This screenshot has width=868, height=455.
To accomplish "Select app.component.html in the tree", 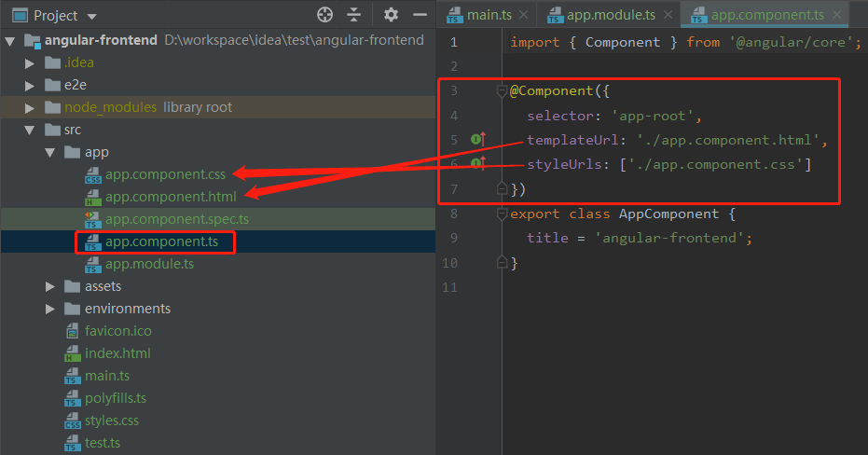I will coord(171,197).
